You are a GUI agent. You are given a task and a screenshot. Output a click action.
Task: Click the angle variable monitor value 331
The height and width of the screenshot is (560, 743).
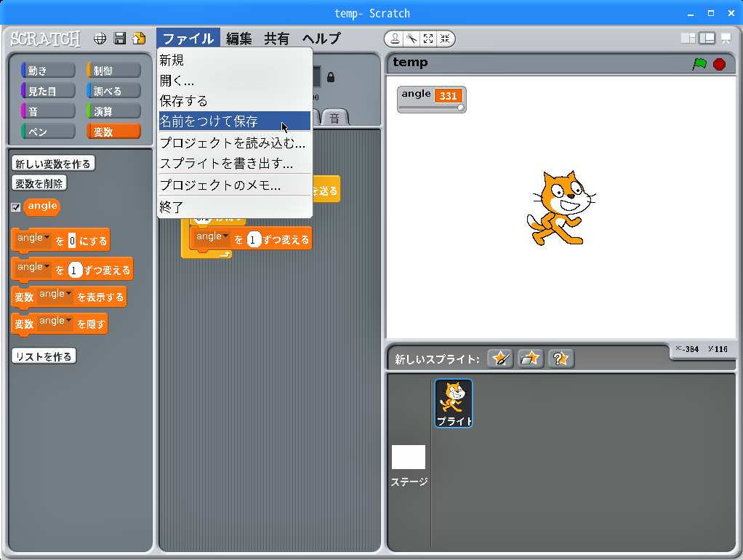pyautogui.click(x=448, y=96)
